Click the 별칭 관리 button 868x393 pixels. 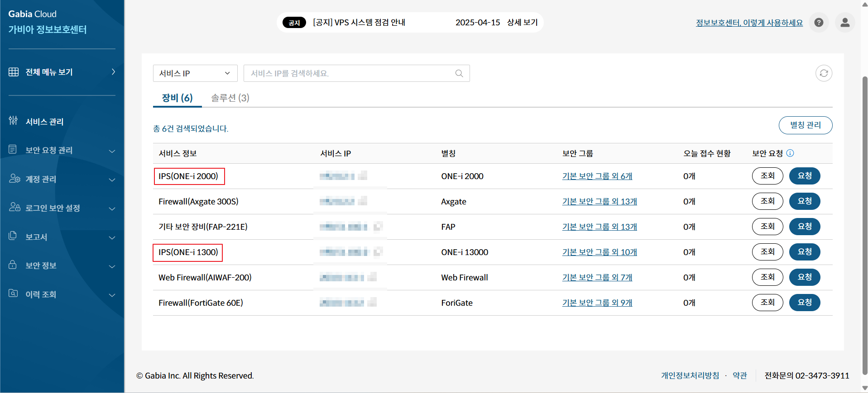[x=805, y=125]
